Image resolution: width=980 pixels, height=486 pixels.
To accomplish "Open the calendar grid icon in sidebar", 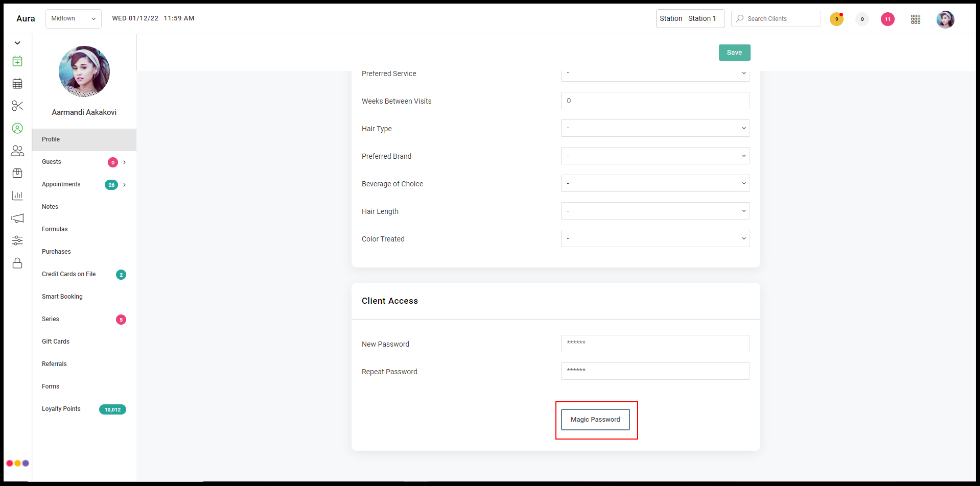I will tap(17, 84).
